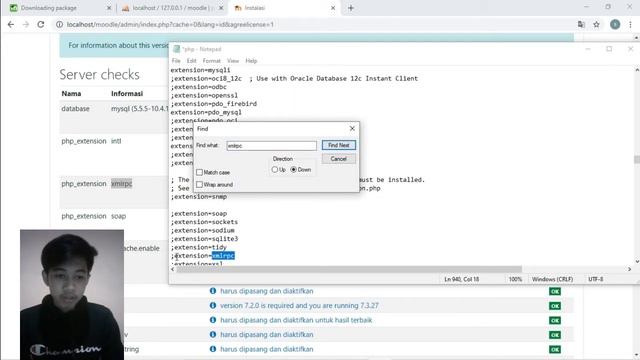Select the Up direction radio button
Screen dimensions: 640x360
click(x=275, y=169)
